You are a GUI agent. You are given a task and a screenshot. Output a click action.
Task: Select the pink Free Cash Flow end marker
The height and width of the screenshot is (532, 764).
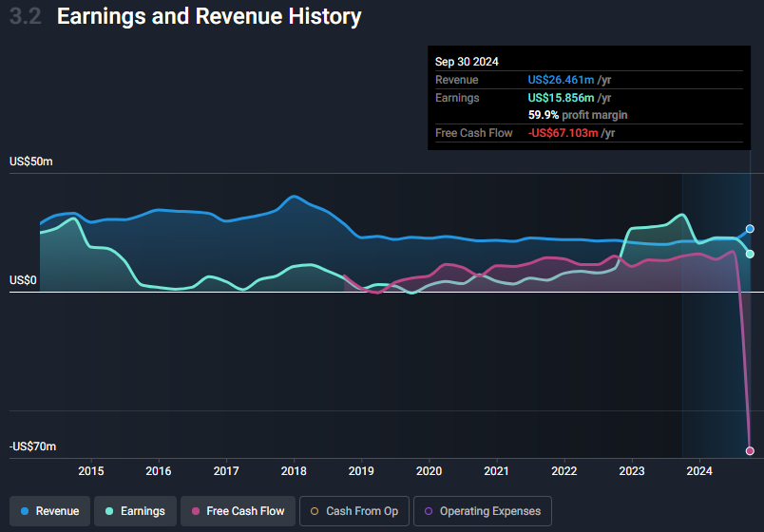[750, 450]
